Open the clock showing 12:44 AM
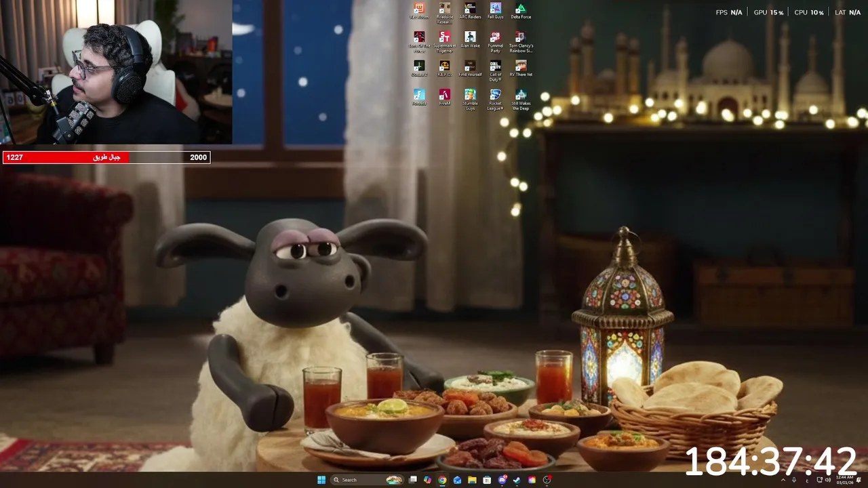The height and width of the screenshot is (488, 868). coord(845,480)
